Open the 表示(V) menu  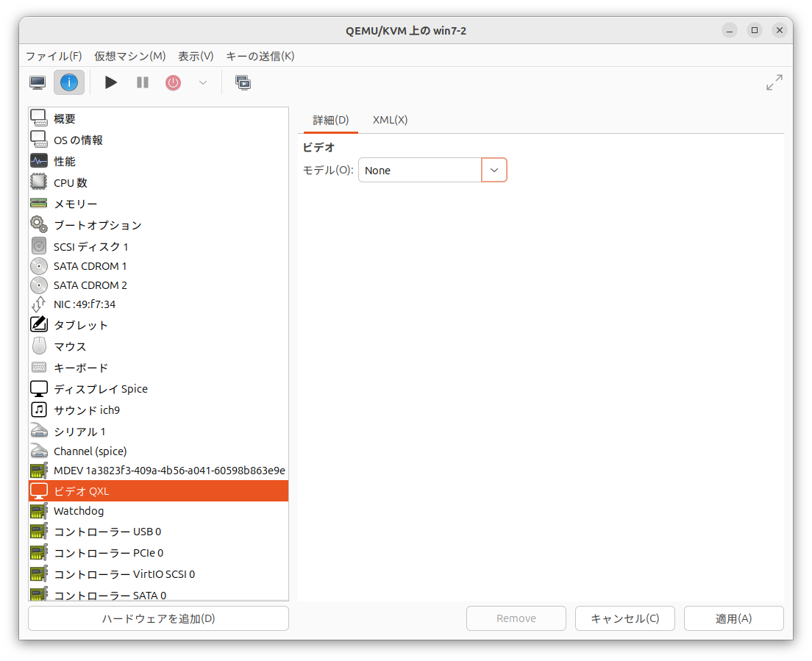[x=196, y=56]
